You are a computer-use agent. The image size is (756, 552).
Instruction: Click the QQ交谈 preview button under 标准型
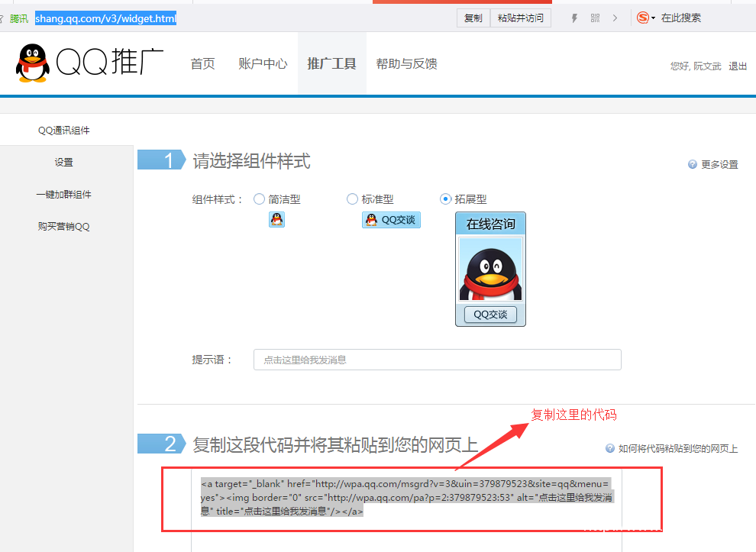(391, 220)
